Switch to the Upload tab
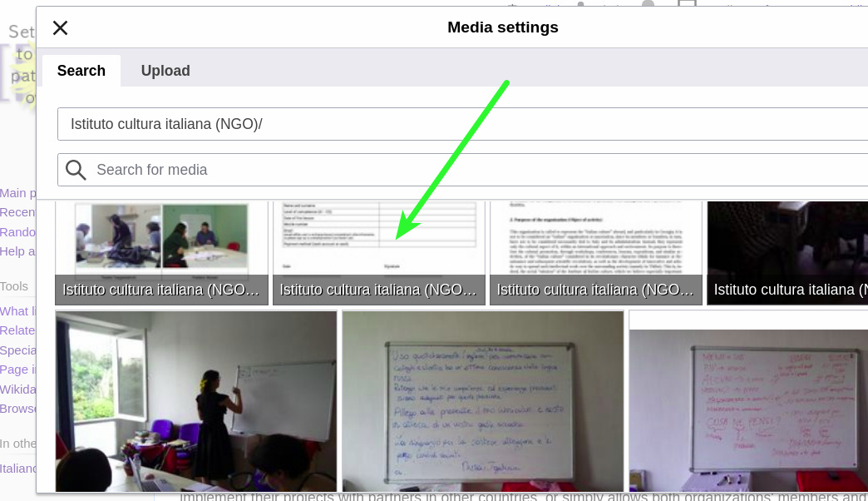Screen dimensions: 868x501 pos(165,71)
